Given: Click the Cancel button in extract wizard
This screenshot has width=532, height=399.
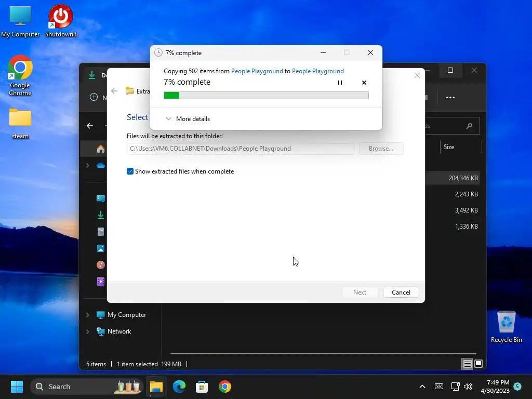Looking at the screenshot, I should pos(401,292).
